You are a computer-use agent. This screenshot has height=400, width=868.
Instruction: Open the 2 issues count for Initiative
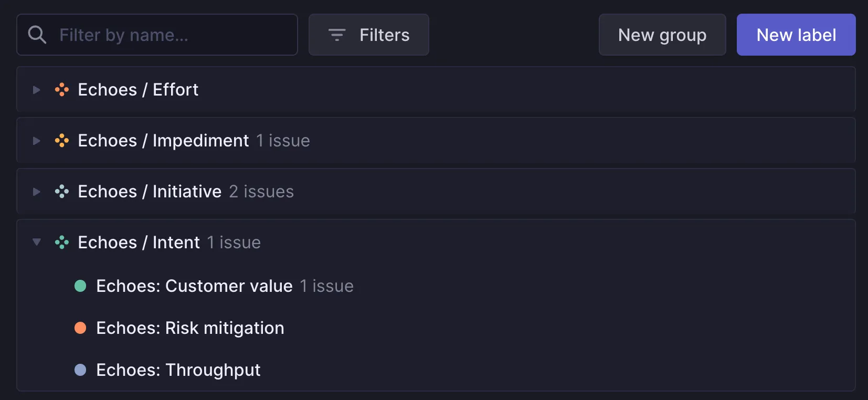point(261,192)
